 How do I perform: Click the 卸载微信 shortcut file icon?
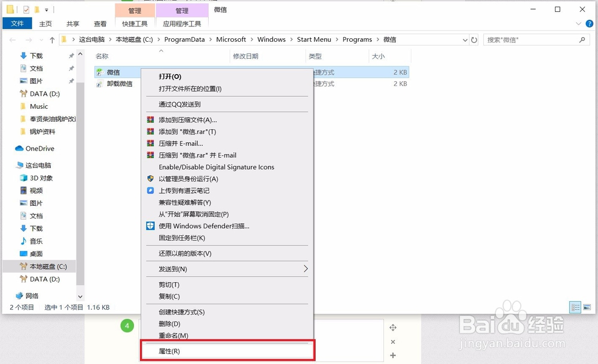[100, 84]
